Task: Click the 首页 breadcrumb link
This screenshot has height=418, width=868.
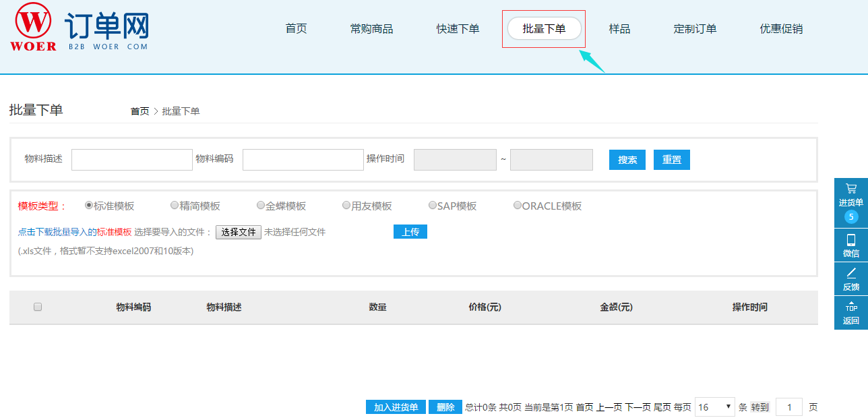Action: (x=139, y=111)
